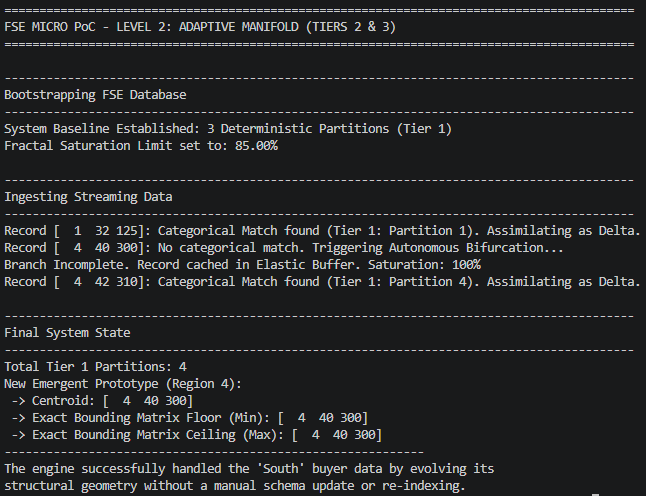Click the 'Branch Incomplete' Elastic Buffer line
The image size is (646, 496).
pyautogui.click(x=242, y=265)
